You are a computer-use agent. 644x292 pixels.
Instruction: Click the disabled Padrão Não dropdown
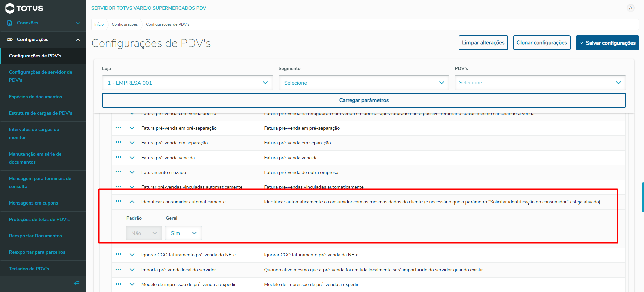tap(144, 233)
